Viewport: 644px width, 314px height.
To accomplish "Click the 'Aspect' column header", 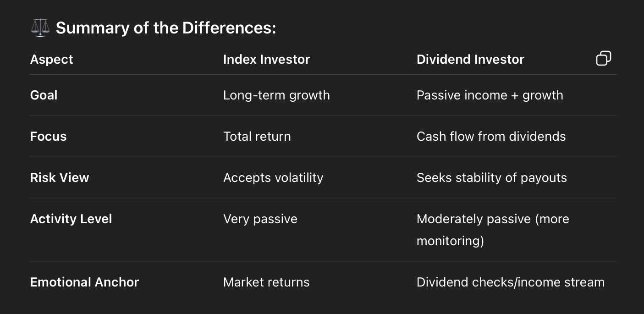I will coord(52,60).
